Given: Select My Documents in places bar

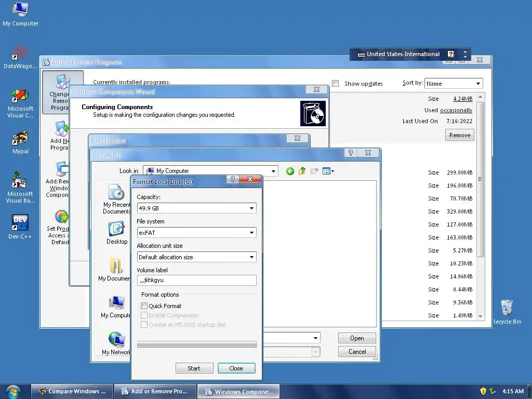Looking at the screenshot, I should [x=114, y=270].
